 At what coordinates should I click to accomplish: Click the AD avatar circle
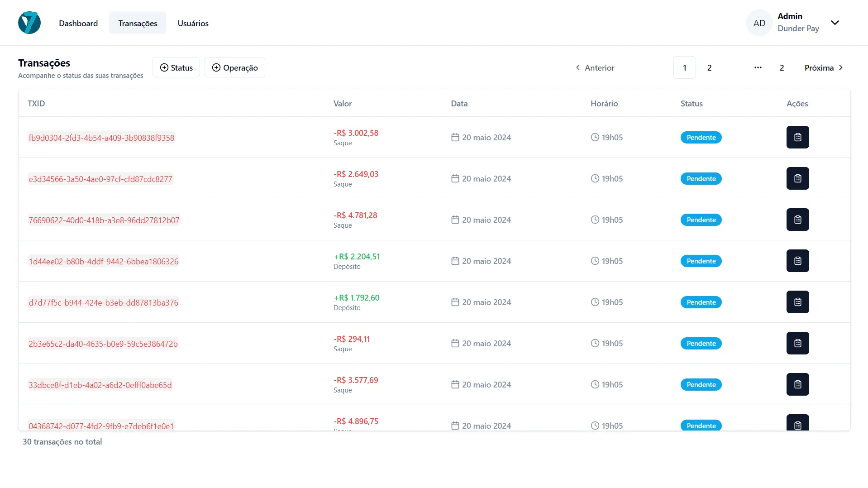coord(759,23)
